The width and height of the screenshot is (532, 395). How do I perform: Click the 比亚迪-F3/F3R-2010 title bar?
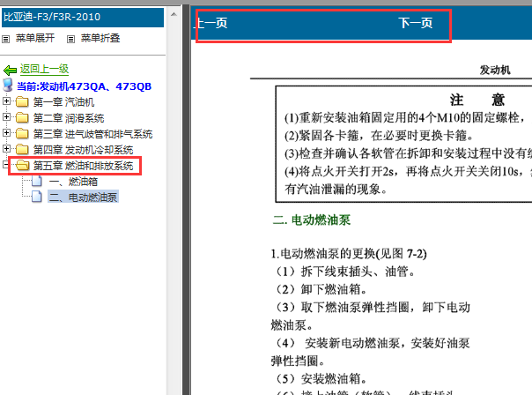83,18
